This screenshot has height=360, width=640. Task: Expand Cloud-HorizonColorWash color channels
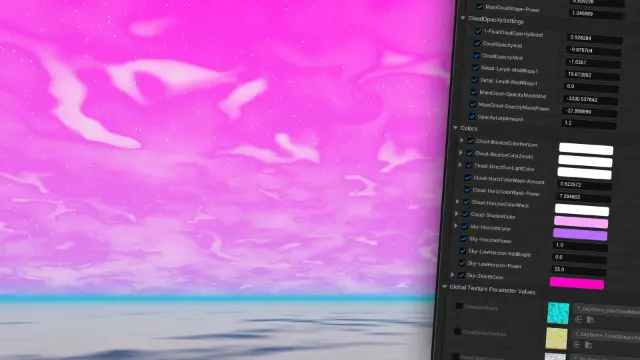458,202
